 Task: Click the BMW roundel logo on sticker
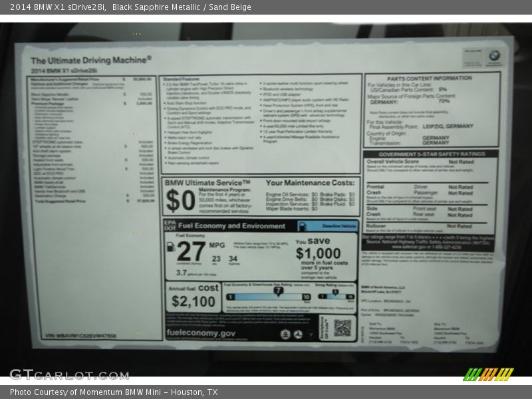coord(494,55)
